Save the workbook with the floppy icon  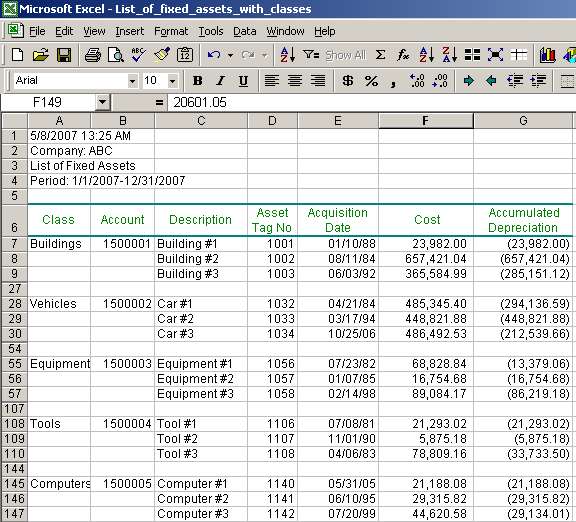(x=64, y=55)
